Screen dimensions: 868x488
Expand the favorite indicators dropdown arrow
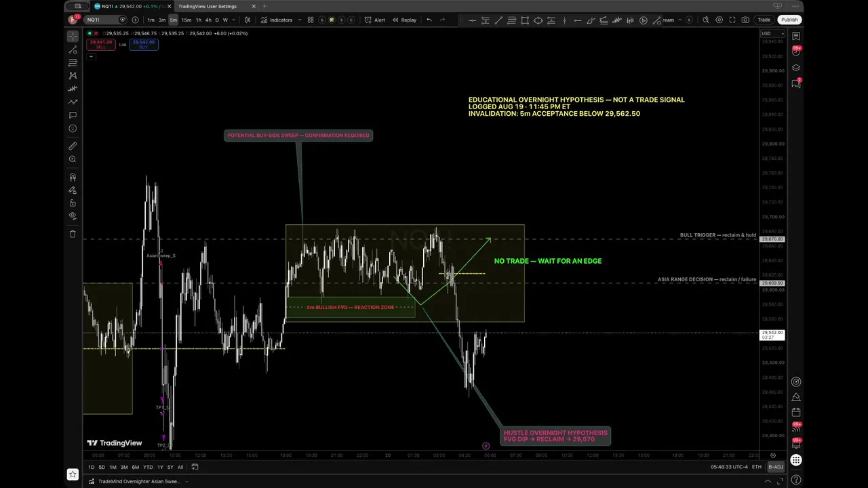tap(299, 20)
